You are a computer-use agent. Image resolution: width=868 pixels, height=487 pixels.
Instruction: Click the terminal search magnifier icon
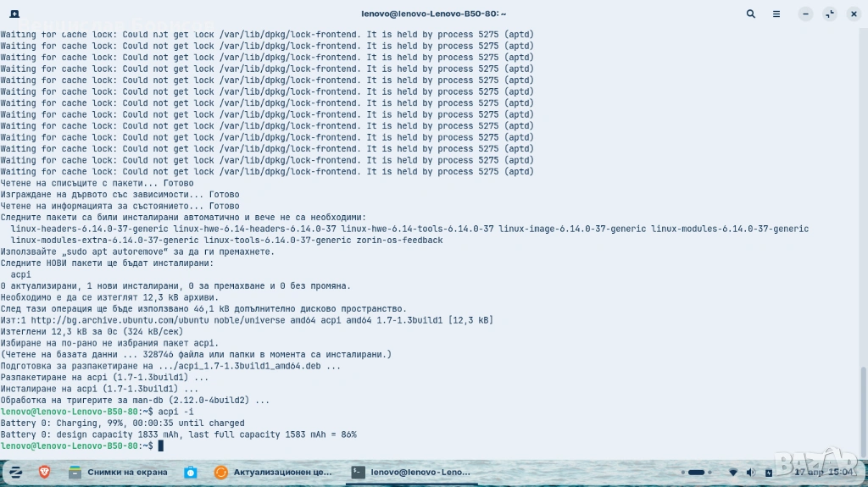click(751, 14)
